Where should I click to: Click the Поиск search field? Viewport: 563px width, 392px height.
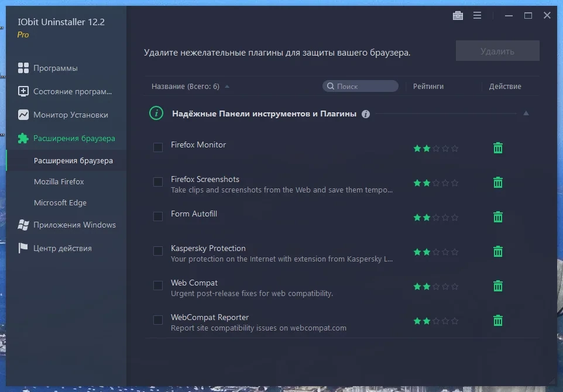(360, 86)
